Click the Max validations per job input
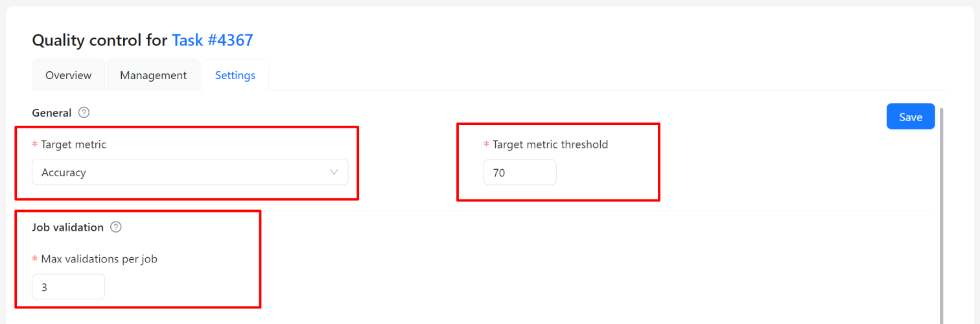The width and height of the screenshot is (980, 324). [68, 286]
